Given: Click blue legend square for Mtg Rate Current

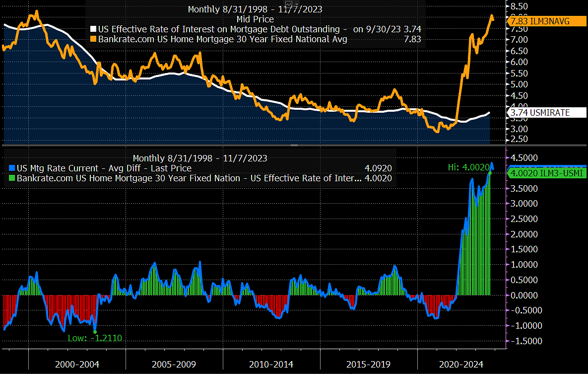Looking at the screenshot, I should tap(12, 168).
